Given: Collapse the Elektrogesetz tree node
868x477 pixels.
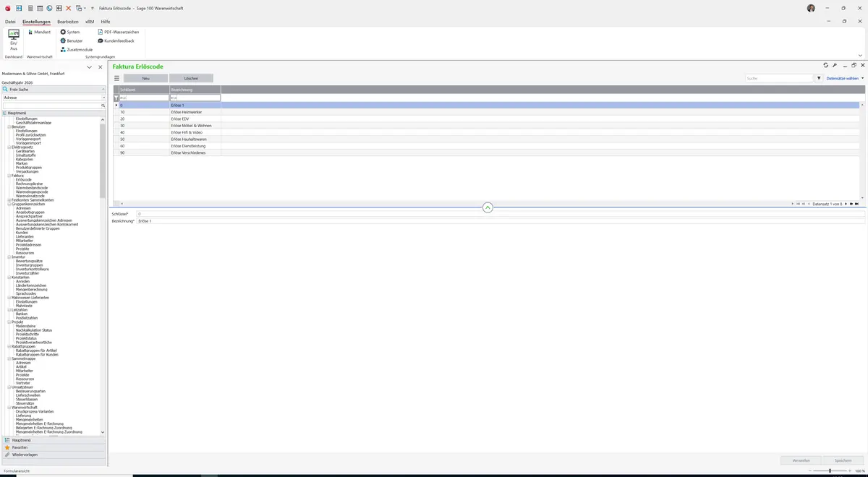Looking at the screenshot, I should click(9, 147).
